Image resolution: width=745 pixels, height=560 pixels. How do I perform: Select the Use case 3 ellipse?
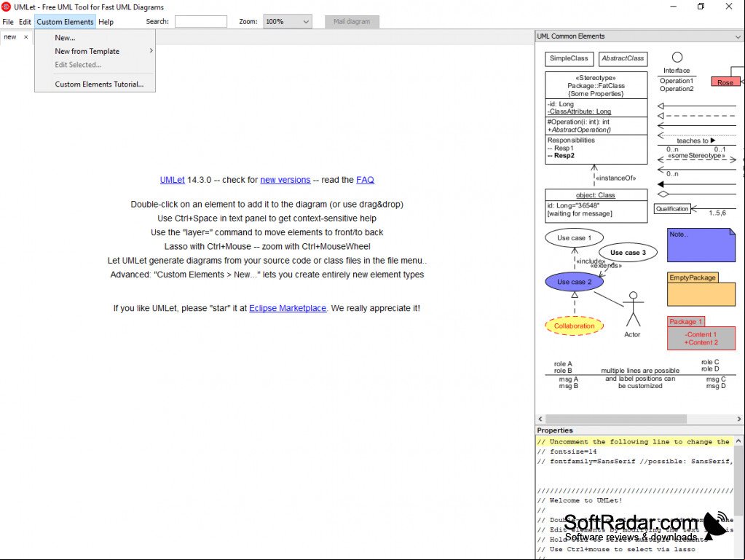628,252
